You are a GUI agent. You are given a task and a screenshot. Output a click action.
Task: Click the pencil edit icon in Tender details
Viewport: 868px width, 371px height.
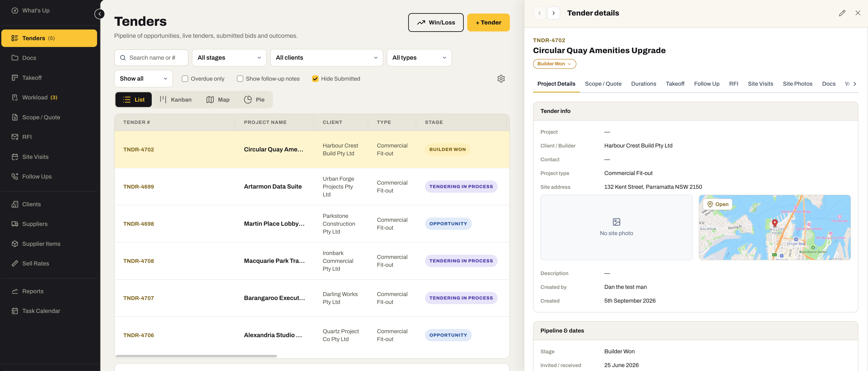coord(842,13)
